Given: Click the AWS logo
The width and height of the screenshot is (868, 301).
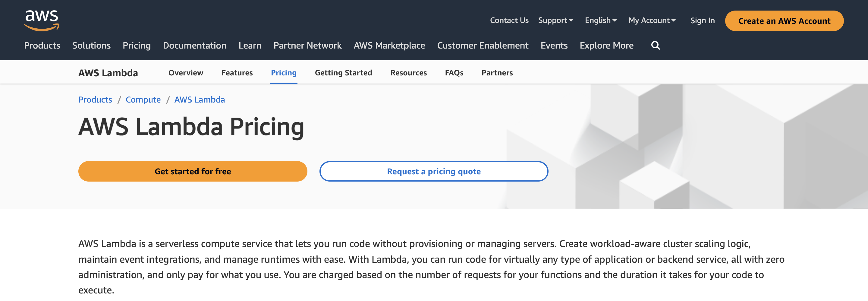Looking at the screenshot, I should point(42,21).
